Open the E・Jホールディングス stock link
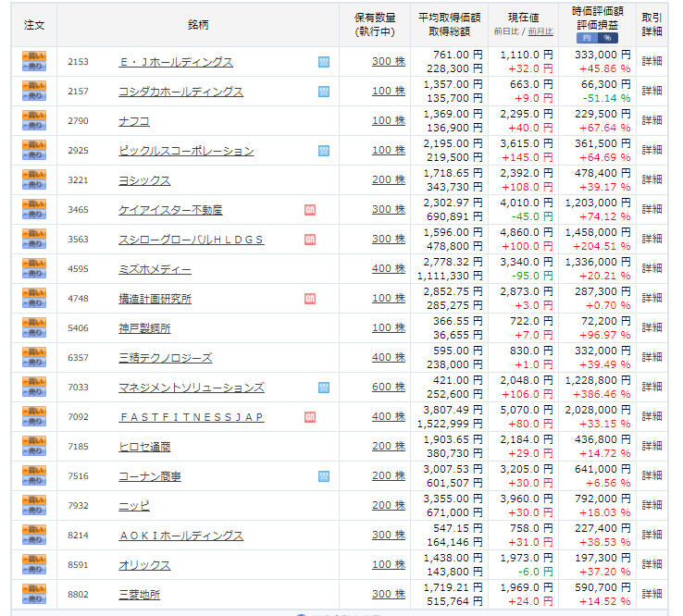This screenshot has height=616, width=683. click(x=176, y=62)
